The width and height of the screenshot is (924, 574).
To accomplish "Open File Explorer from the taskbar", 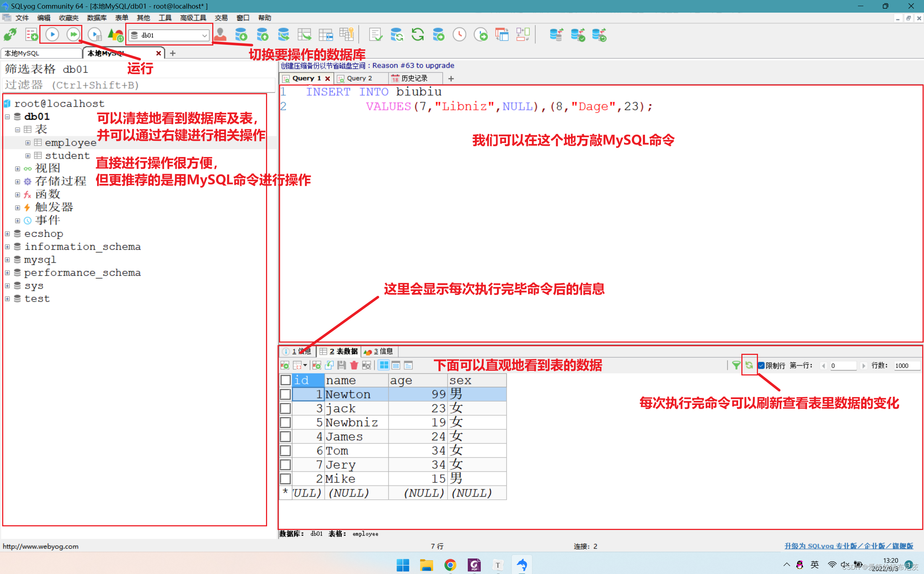I will coord(427,565).
